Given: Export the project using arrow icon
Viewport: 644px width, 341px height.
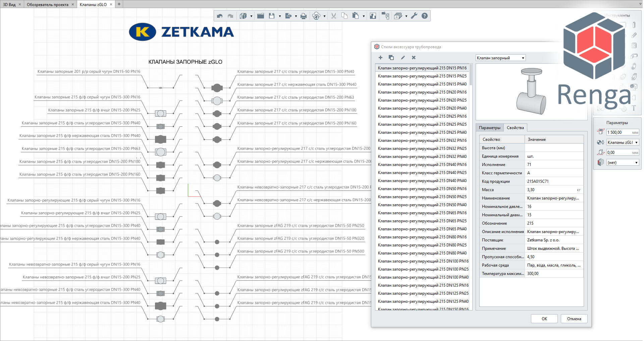Looking at the screenshot, I should (288, 16).
